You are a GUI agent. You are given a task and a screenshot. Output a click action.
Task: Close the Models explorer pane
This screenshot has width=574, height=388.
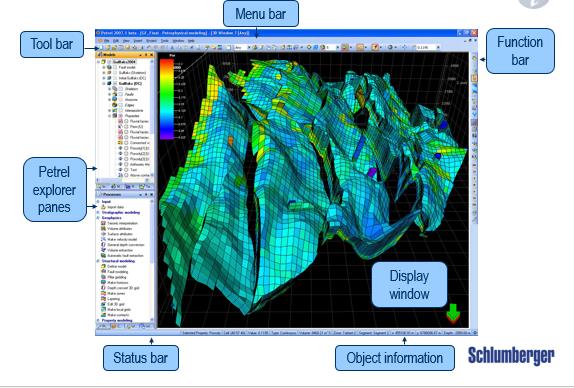(x=152, y=55)
